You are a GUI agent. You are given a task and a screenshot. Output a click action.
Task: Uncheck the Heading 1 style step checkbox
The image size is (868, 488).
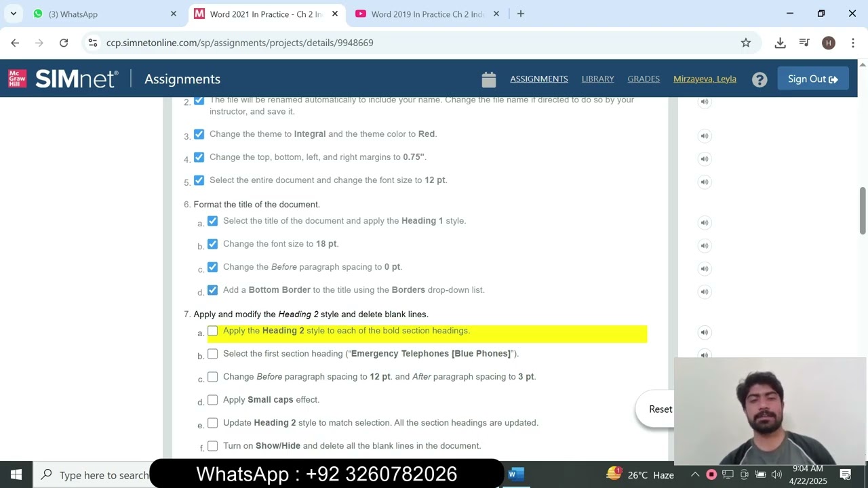212,221
